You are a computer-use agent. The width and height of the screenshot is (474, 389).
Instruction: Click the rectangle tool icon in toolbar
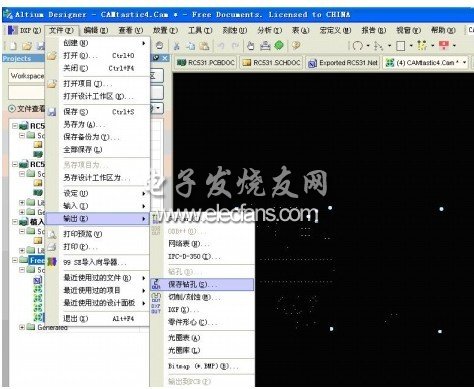(400, 46)
